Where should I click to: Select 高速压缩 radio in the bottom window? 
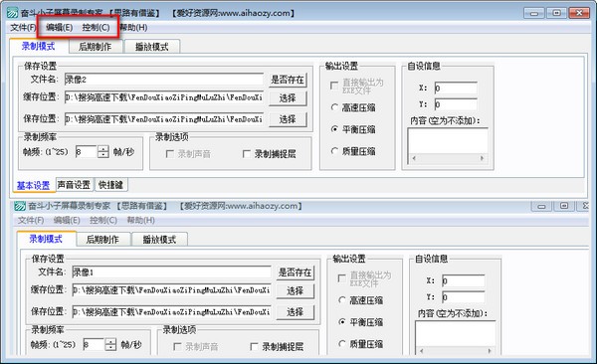pos(342,300)
